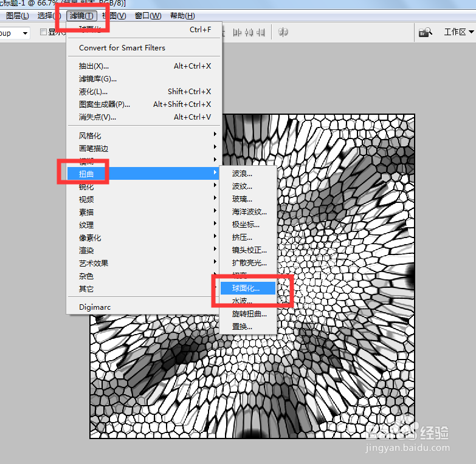
Task: Open Adobe Bridge with the Br icon
Action: pyautogui.click(x=425, y=32)
